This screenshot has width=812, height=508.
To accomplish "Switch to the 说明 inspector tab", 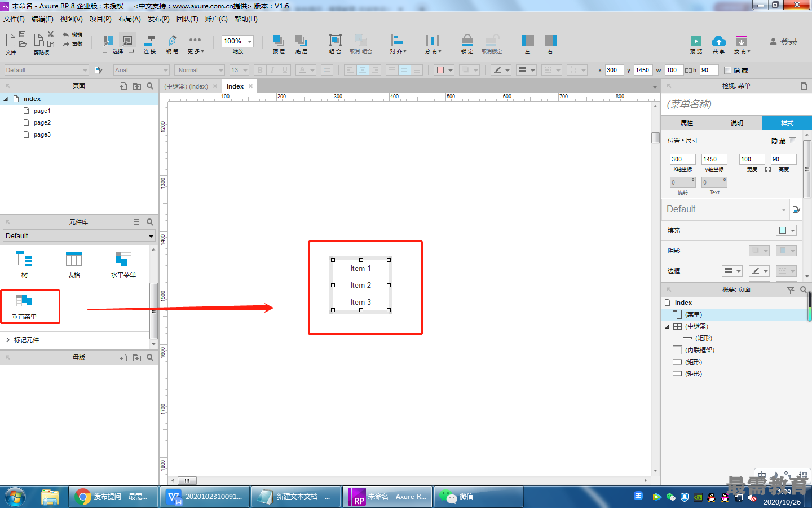I will coord(737,123).
